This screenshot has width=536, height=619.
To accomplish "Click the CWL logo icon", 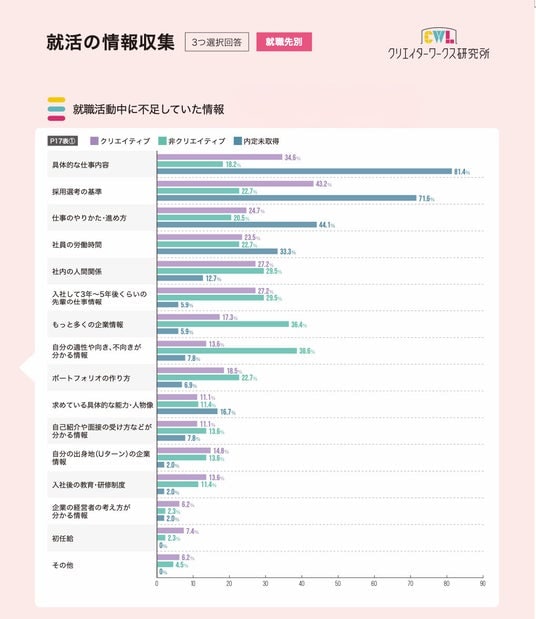I will pyautogui.click(x=439, y=36).
